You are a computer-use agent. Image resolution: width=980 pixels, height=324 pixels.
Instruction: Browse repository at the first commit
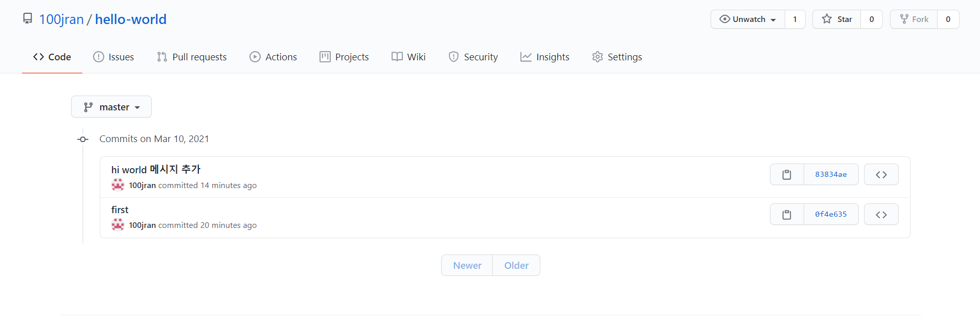881,214
